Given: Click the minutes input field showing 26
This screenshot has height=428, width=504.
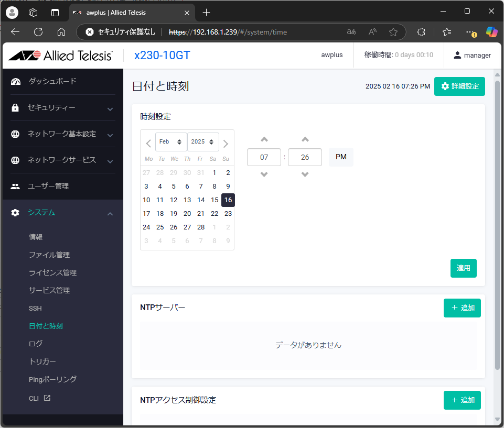Looking at the screenshot, I should tap(305, 157).
